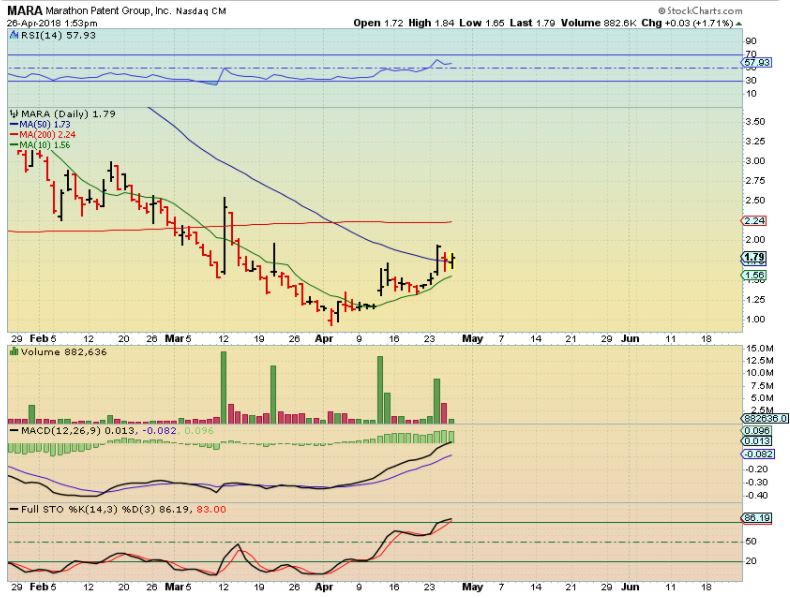Click the volume icon beside Volume 882,636
790x598 pixels.
[14, 352]
